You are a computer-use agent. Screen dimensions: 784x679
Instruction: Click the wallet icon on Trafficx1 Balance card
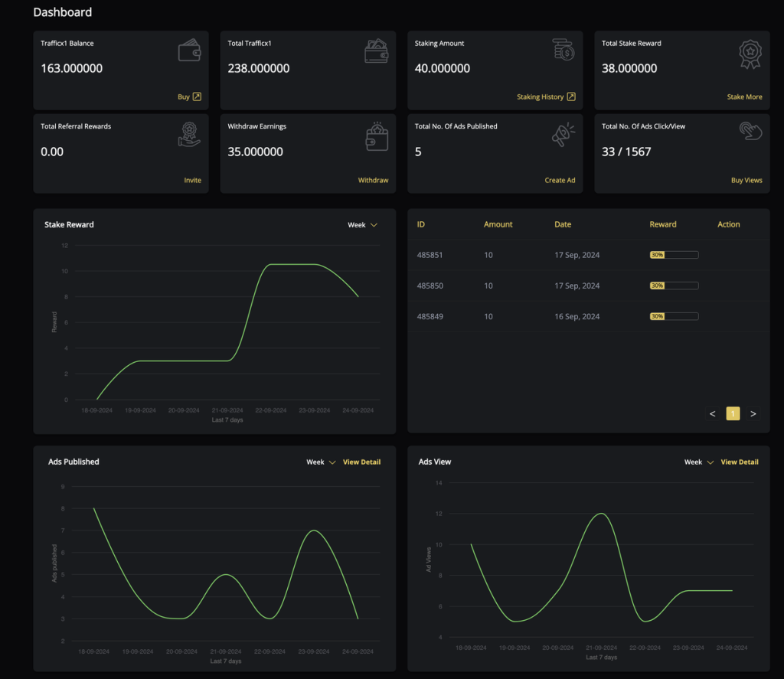(x=189, y=51)
